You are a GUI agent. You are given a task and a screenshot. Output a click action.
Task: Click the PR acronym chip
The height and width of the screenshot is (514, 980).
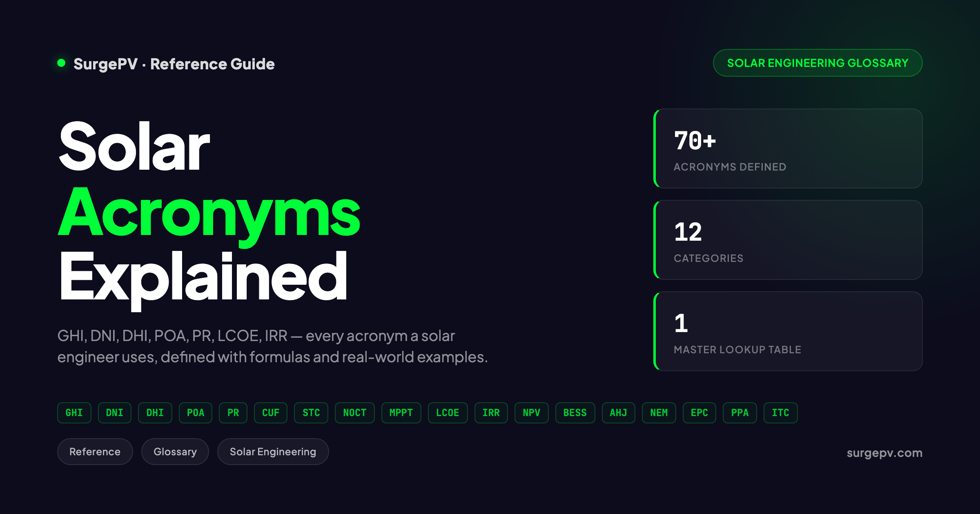tap(233, 413)
